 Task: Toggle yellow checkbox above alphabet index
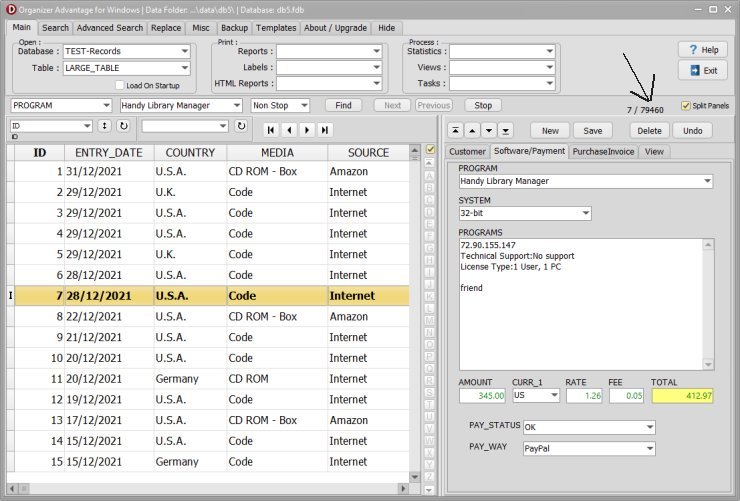430,150
